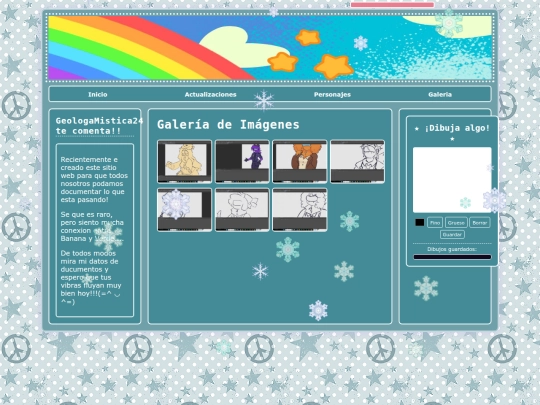Choose the Fino thin brush button
The width and height of the screenshot is (540, 405).
point(435,222)
